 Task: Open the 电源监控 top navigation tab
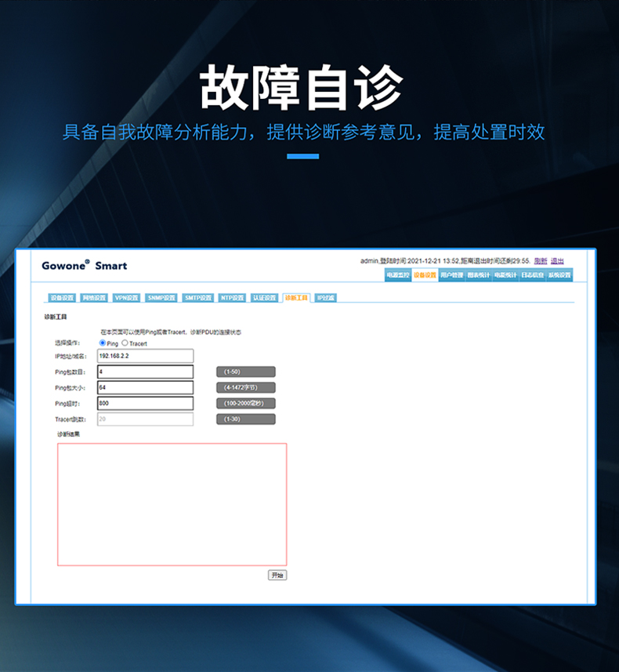[397, 275]
